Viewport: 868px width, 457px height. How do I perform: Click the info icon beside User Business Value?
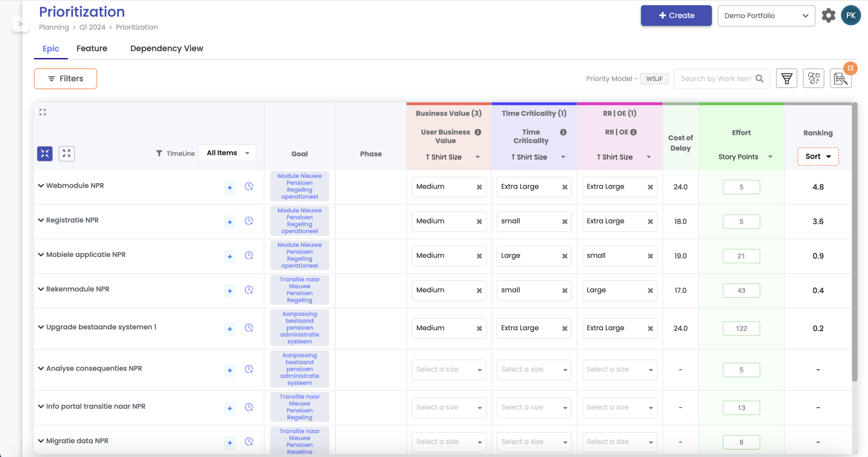coord(478,132)
